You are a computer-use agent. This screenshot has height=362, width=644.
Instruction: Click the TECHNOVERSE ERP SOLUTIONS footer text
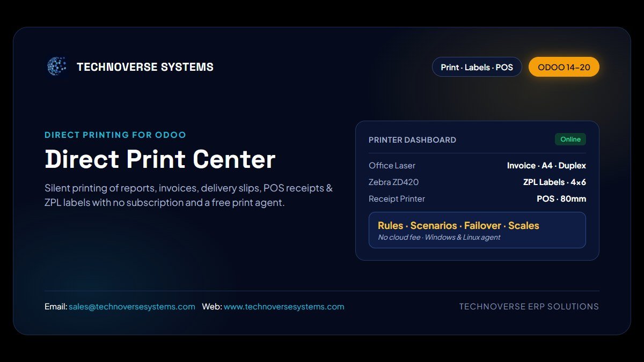pyautogui.click(x=529, y=307)
